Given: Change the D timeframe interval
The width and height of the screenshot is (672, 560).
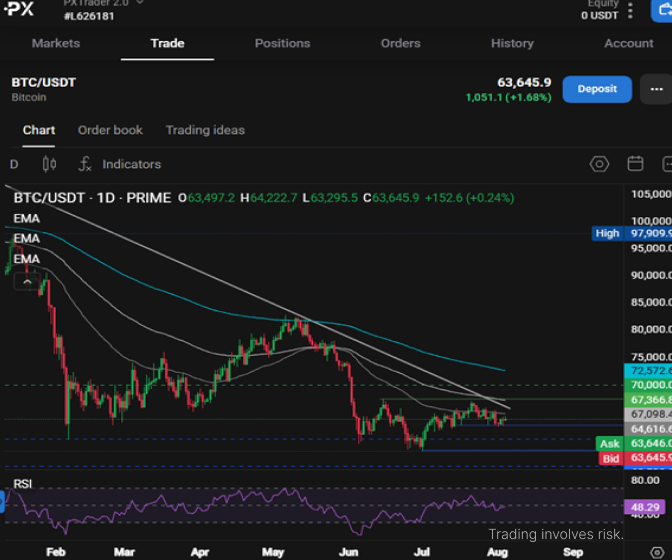Looking at the screenshot, I should click(14, 165).
